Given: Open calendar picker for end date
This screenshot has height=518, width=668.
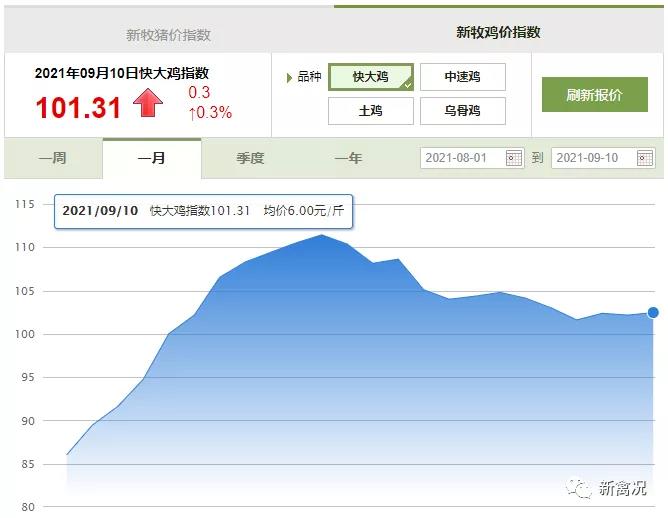Looking at the screenshot, I should coord(645,158).
